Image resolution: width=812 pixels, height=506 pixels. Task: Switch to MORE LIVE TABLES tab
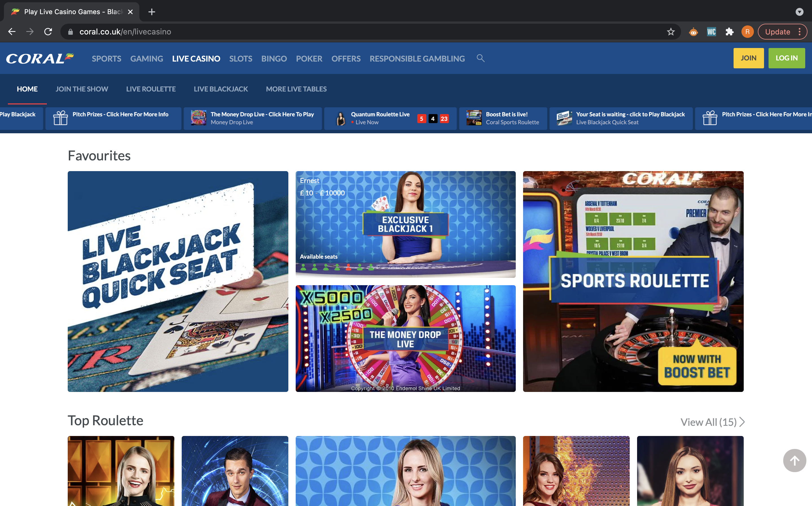coord(296,89)
